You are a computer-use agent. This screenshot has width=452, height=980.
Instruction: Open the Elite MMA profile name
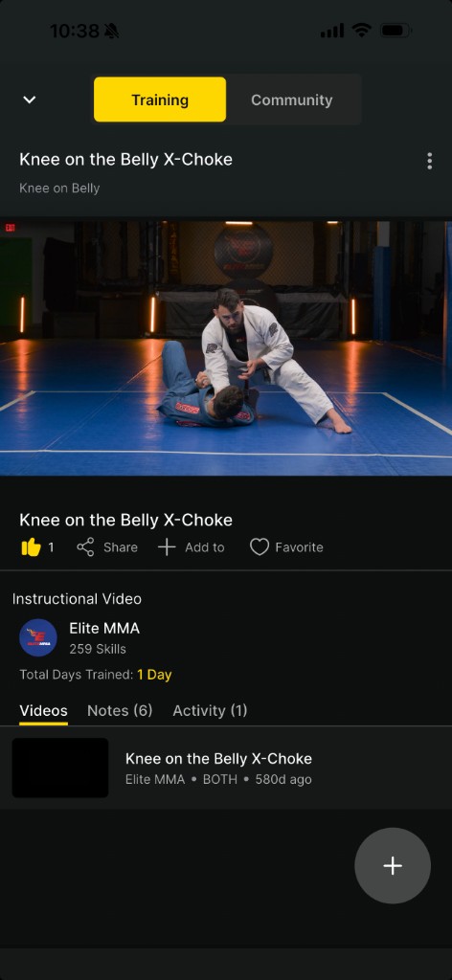pos(104,628)
